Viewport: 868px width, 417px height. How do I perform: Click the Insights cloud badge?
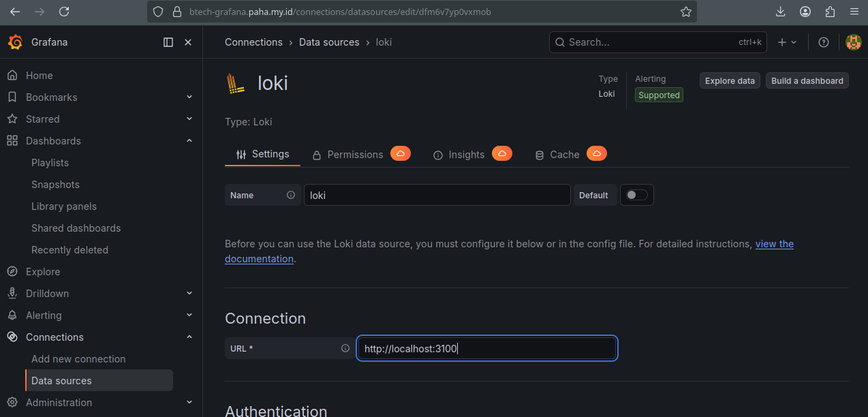click(x=502, y=153)
